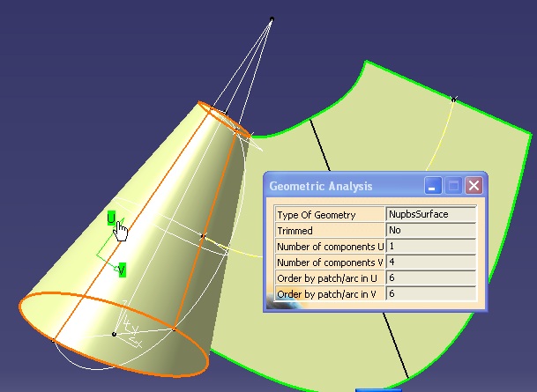
Task: Minimize the Geometric Analysis window
Action: click(x=433, y=186)
